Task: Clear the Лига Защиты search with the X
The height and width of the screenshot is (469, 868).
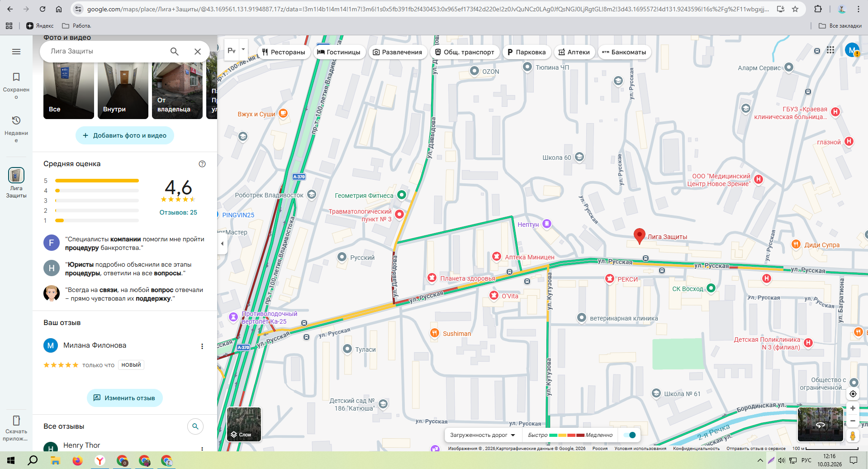Action: click(x=198, y=52)
